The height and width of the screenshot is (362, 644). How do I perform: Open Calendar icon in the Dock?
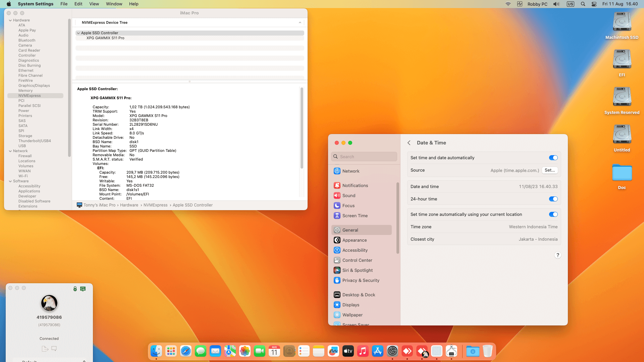tap(274, 351)
